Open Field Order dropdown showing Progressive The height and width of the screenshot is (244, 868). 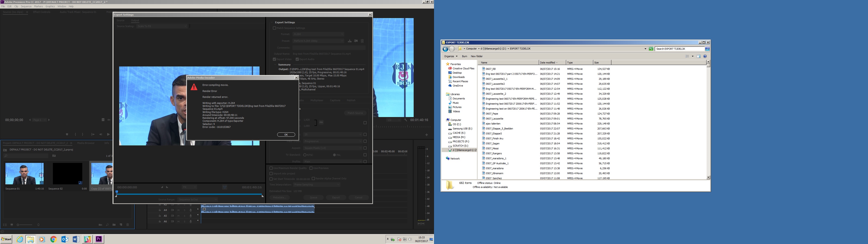[x=333, y=142]
